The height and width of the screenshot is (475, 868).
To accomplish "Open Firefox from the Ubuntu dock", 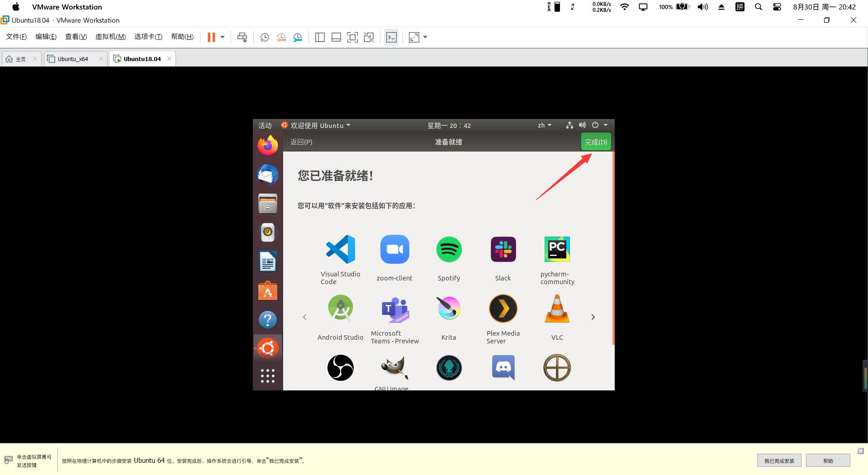I will coord(268,145).
